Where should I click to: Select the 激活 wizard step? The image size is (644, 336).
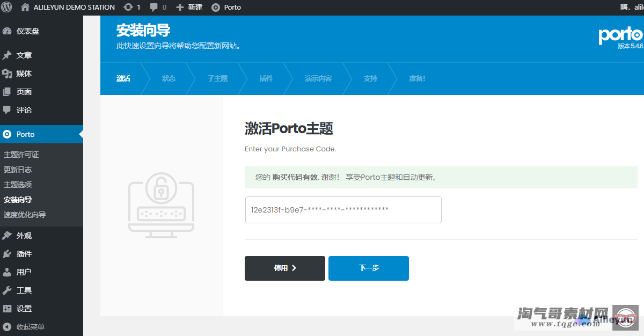(123, 78)
